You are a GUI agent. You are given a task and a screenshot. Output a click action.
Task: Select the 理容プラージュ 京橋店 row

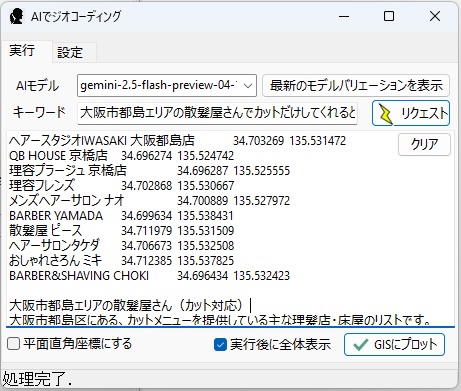click(x=149, y=171)
